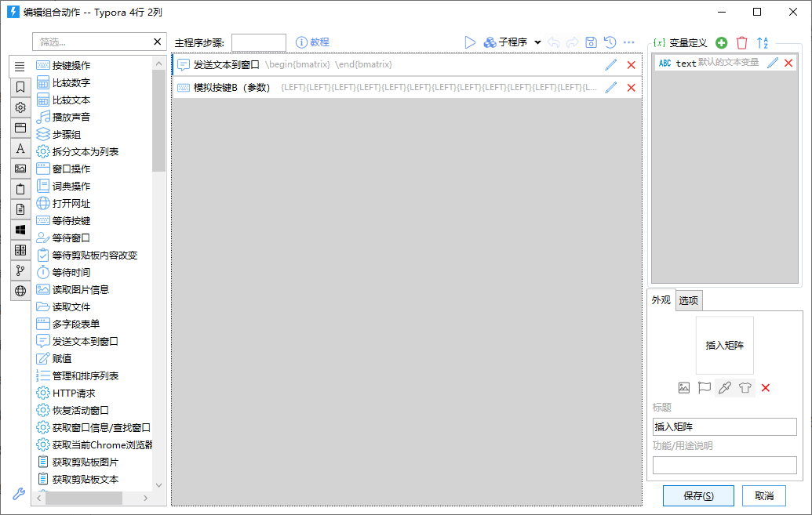Add a new variable with the green plus
This screenshot has width=812, height=515.
(721, 42)
